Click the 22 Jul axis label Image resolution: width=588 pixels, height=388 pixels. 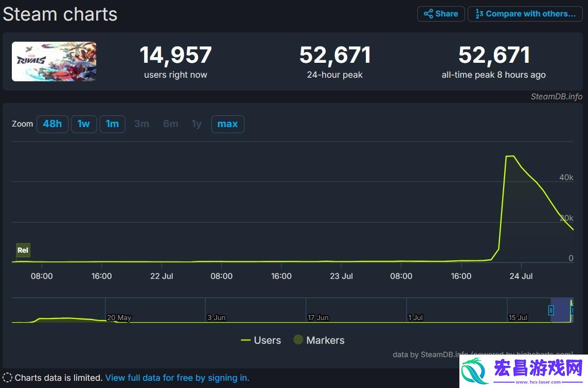pyautogui.click(x=162, y=276)
